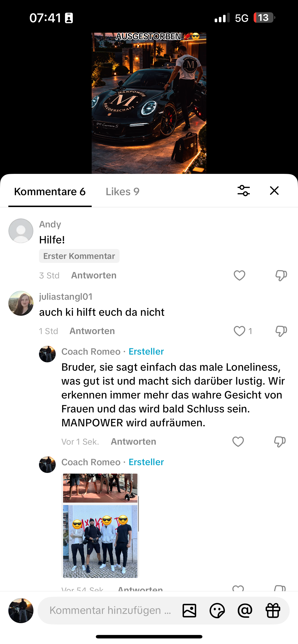Tap Antworten under Andy's comment
The height and width of the screenshot is (644, 298).
[94, 275]
